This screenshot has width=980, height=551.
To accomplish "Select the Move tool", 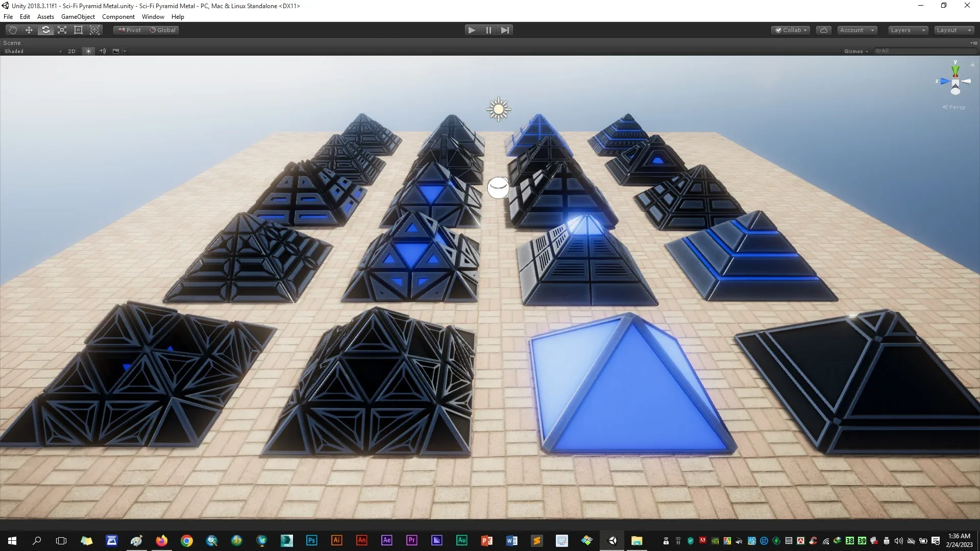I will (29, 30).
